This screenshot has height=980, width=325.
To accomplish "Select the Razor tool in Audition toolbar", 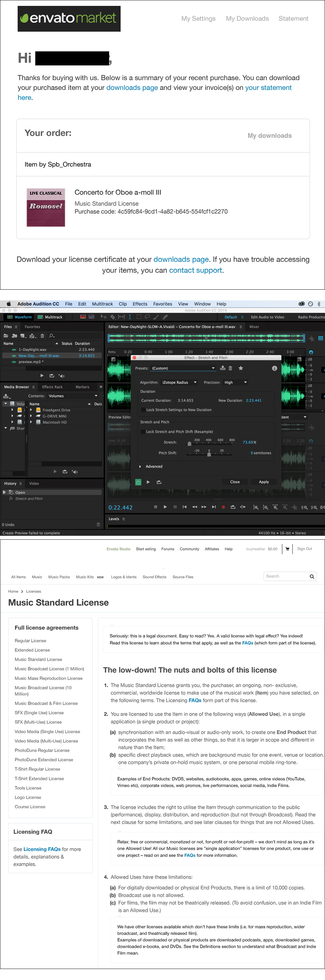I will tap(113, 317).
